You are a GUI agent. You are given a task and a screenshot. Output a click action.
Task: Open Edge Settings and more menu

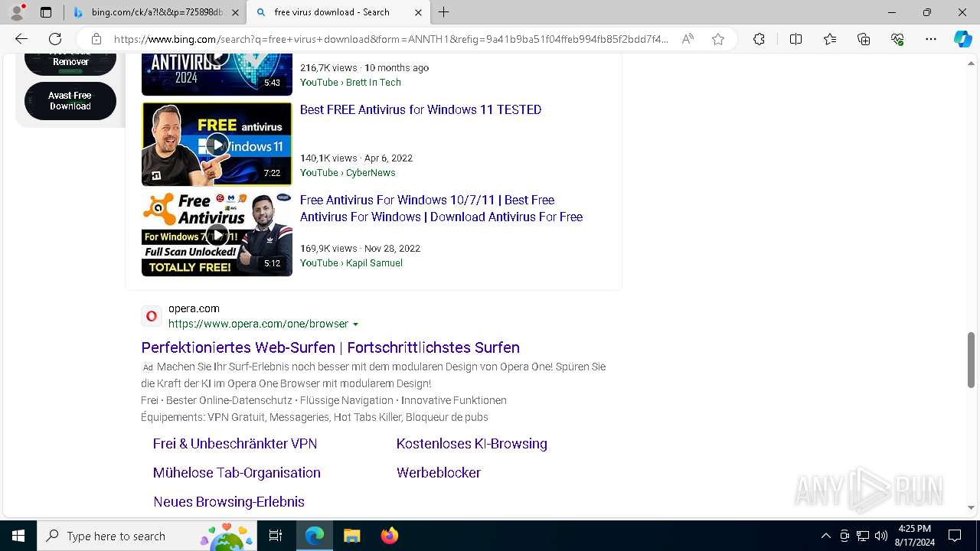tap(931, 39)
